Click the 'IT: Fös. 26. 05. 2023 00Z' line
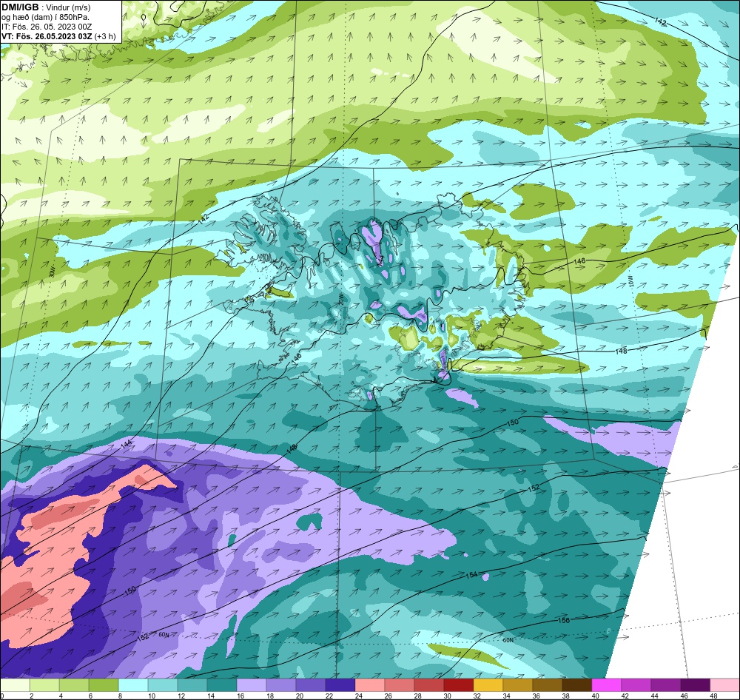740x700 pixels. (47, 27)
